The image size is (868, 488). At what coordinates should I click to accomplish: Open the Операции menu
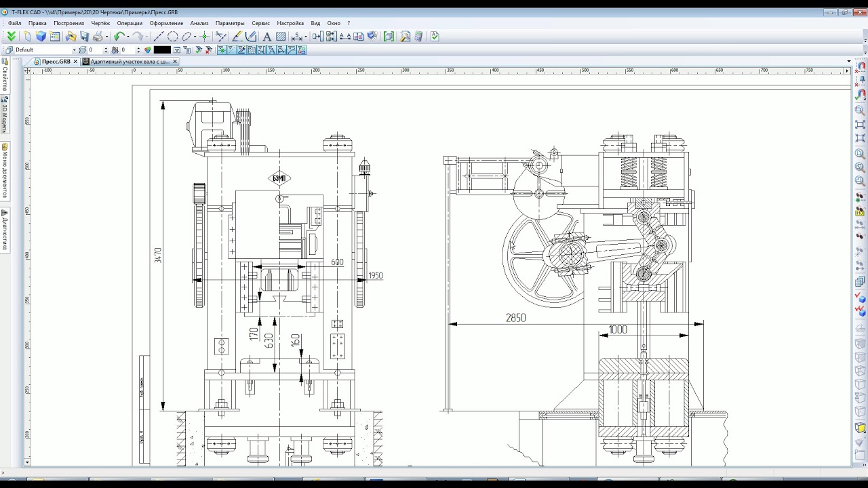(x=130, y=23)
